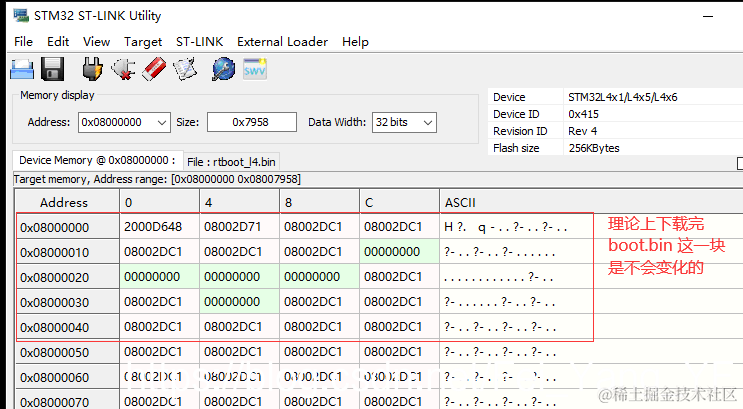Click the Open file toolbar icon

point(22,70)
